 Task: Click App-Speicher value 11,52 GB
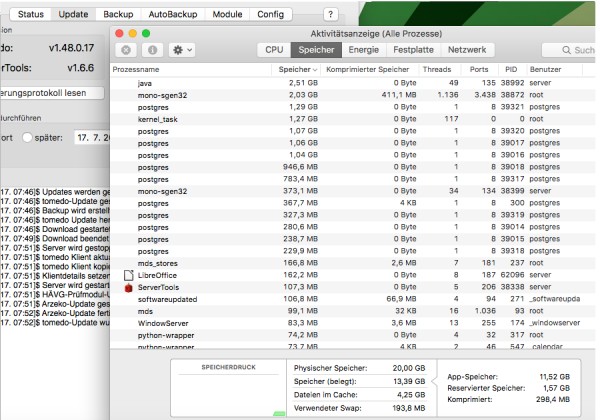[x=554, y=377]
